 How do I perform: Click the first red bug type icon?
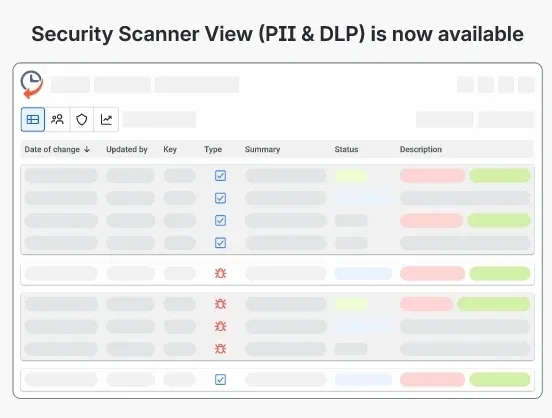(x=220, y=273)
